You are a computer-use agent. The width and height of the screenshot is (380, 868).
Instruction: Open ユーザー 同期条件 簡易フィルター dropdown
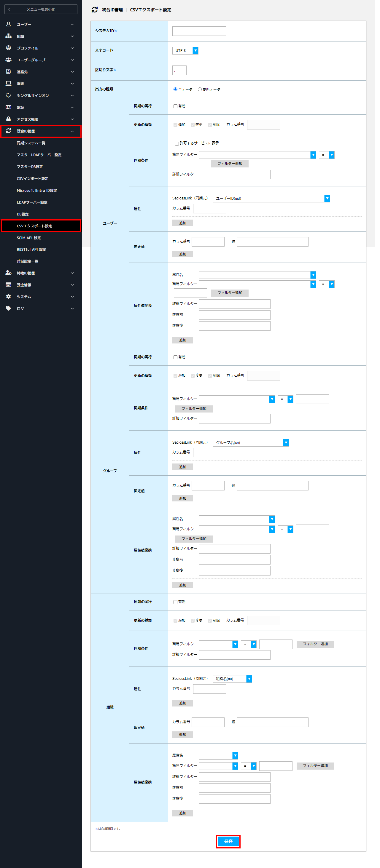pyautogui.click(x=257, y=155)
